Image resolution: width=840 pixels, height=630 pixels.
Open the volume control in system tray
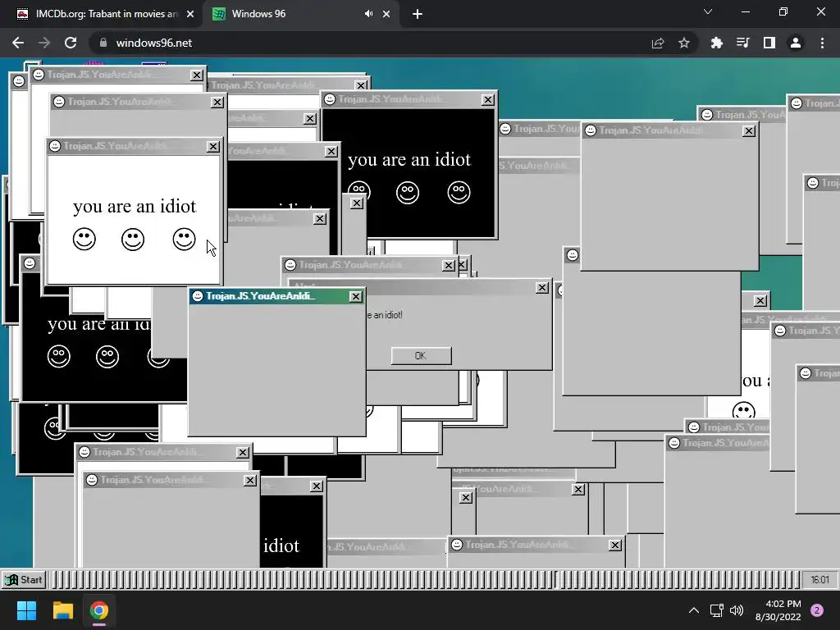pyautogui.click(x=737, y=610)
